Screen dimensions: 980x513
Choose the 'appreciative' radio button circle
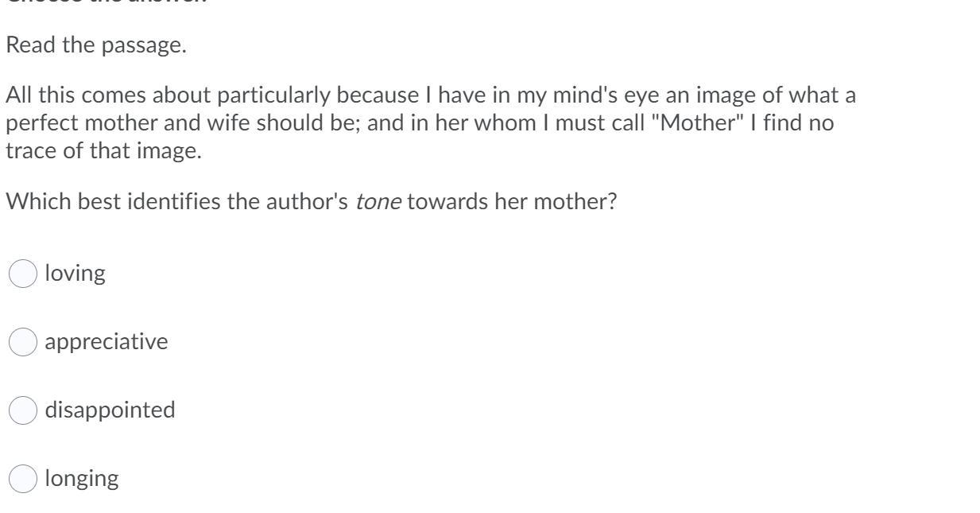[x=23, y=342]
